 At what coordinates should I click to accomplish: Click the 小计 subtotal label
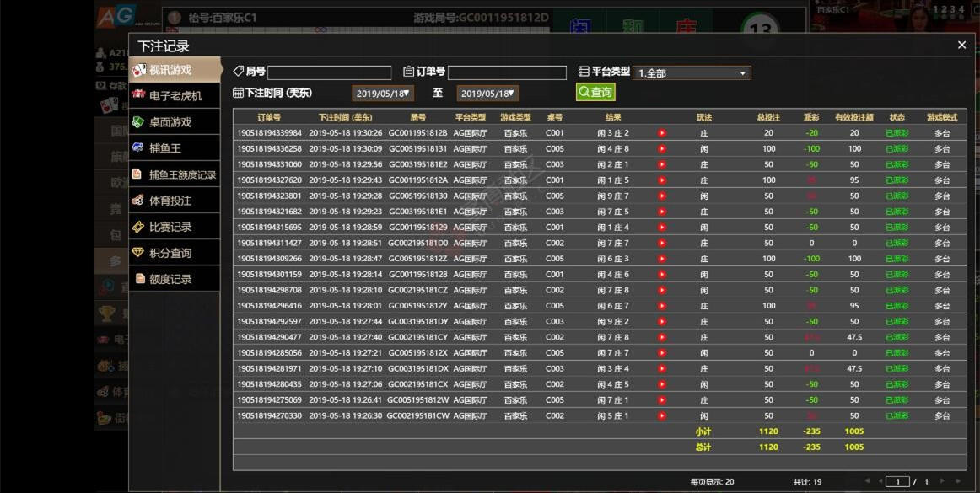click(703, 431)
